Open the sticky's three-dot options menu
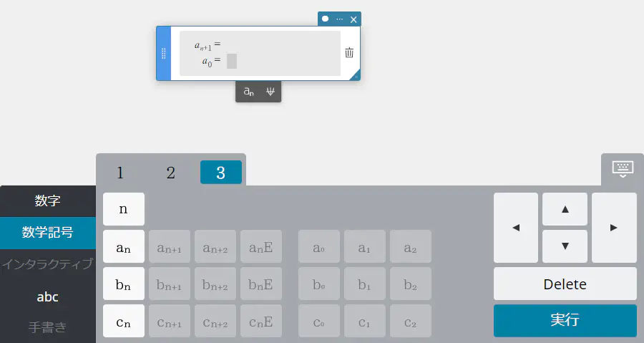The height and width of the screenshot is (343, 644). click(x=339, y=19)
